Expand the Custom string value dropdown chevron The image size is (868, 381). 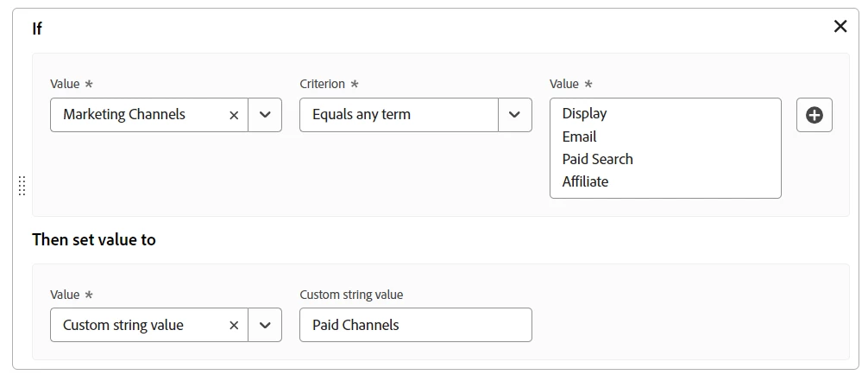(x=265, y=326)
